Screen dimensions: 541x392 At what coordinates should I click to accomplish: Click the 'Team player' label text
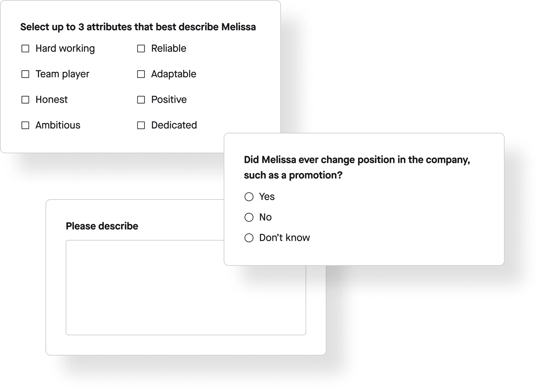click(62, 74)
